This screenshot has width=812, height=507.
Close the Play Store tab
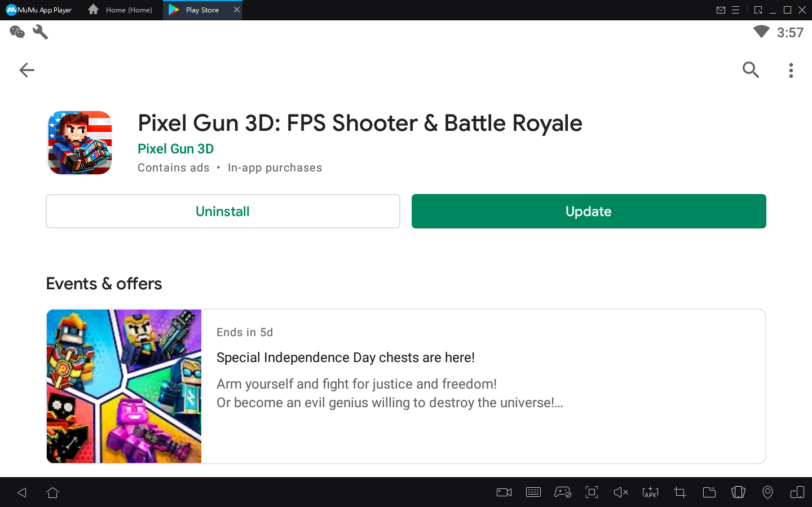[x=237, y=10]
